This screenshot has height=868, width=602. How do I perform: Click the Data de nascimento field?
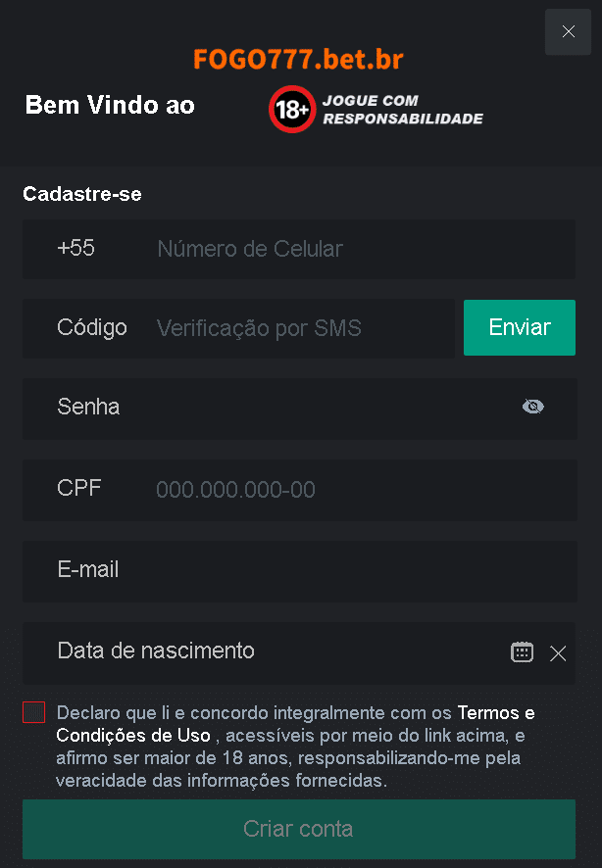pos(275,651)
